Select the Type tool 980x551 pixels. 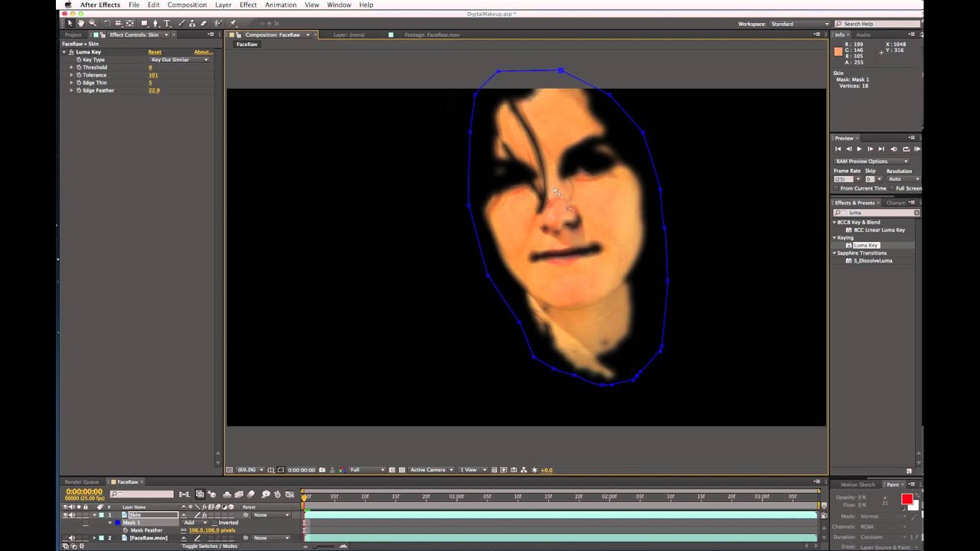pyautogui.click(x=168, y=24)
